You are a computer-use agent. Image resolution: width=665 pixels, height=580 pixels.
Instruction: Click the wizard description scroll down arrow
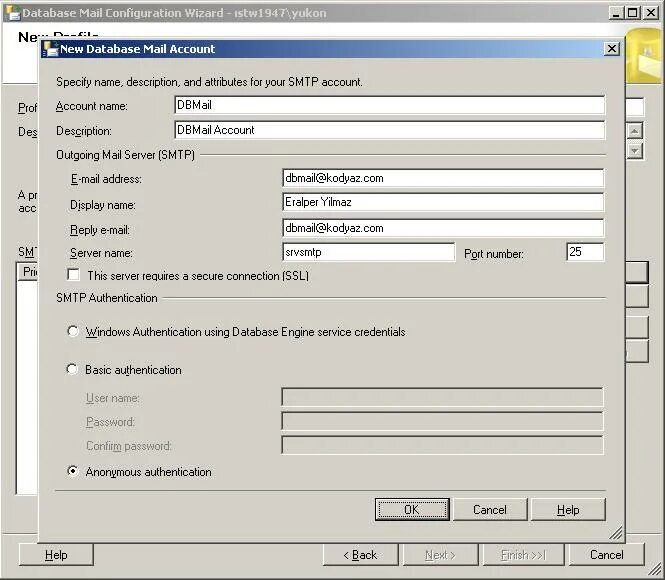634,151
